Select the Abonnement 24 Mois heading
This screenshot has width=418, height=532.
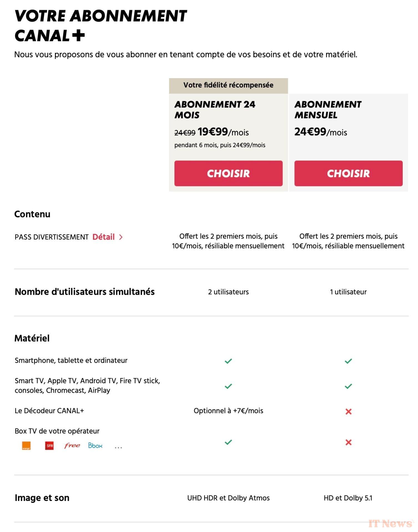tap(215, 109)
